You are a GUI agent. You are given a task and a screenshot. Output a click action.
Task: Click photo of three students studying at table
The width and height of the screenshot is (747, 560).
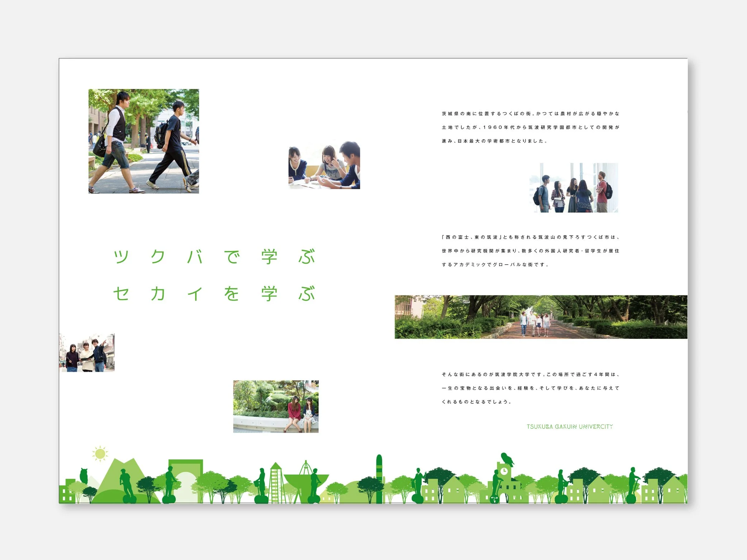click(324, 165)
